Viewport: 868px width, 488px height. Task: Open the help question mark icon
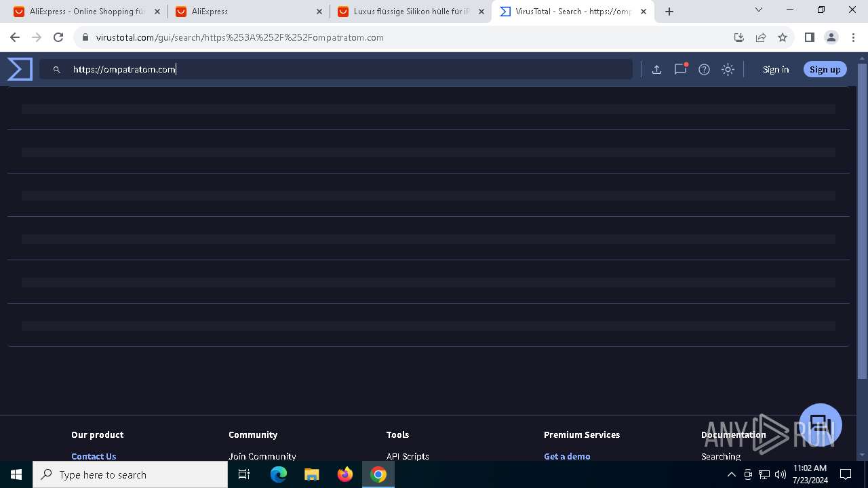704,69
